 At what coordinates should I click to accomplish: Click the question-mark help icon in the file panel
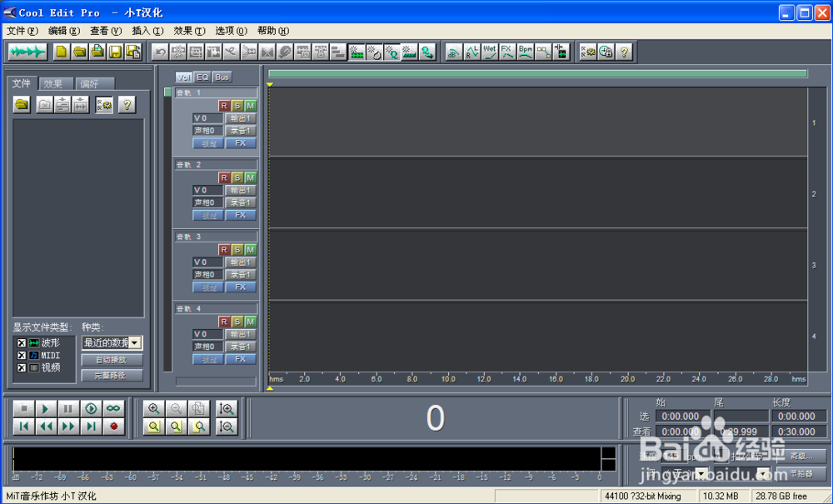tap(127, 105)
